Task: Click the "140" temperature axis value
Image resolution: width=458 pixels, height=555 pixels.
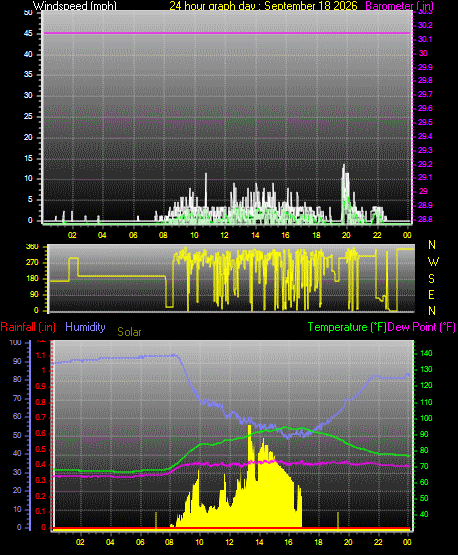Action: 426,353
